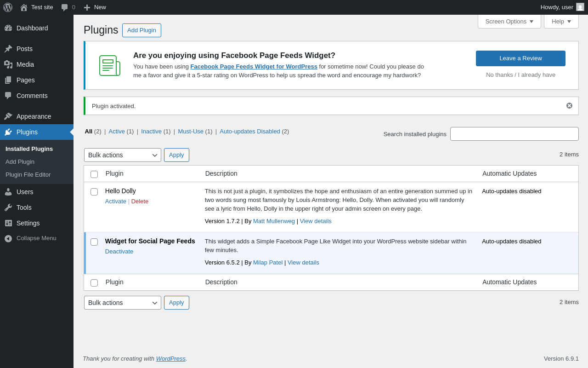Screen dimensions: 588x368
Task: Expand the Screen Options panel
Action: point(509,21)
